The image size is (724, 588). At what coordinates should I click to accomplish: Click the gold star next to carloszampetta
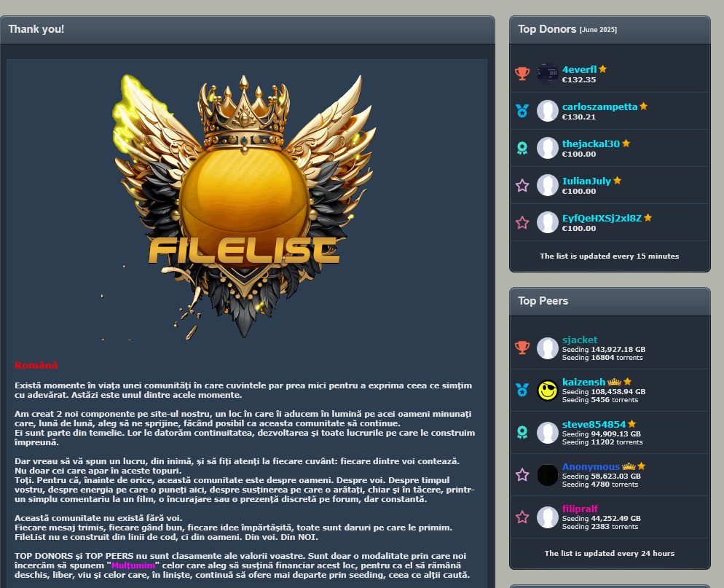(644, 106)
